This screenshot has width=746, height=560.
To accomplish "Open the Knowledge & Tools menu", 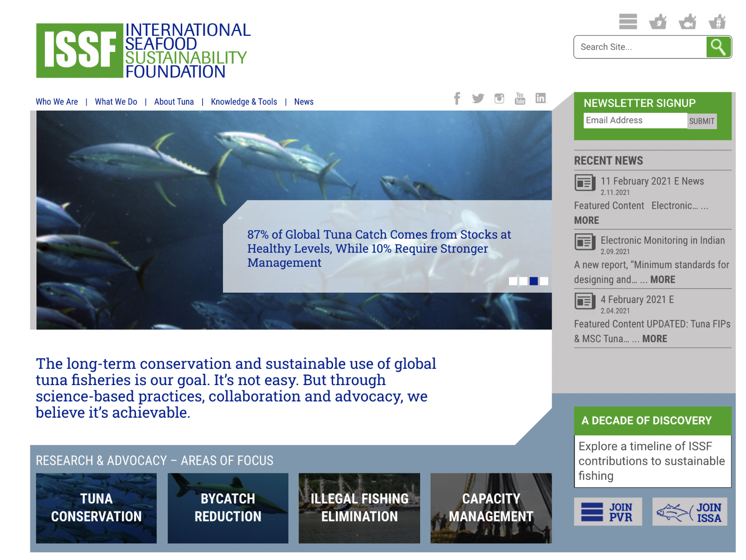I will 244,102.
